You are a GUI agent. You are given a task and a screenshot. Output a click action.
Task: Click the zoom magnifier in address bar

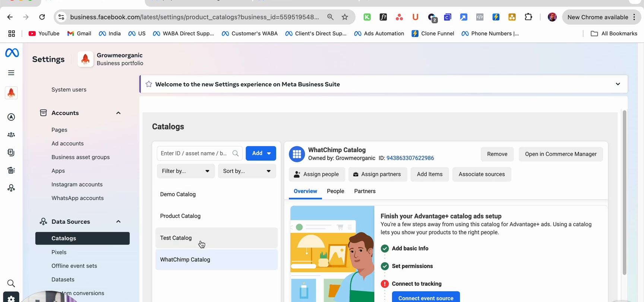[x=330, y=17]
